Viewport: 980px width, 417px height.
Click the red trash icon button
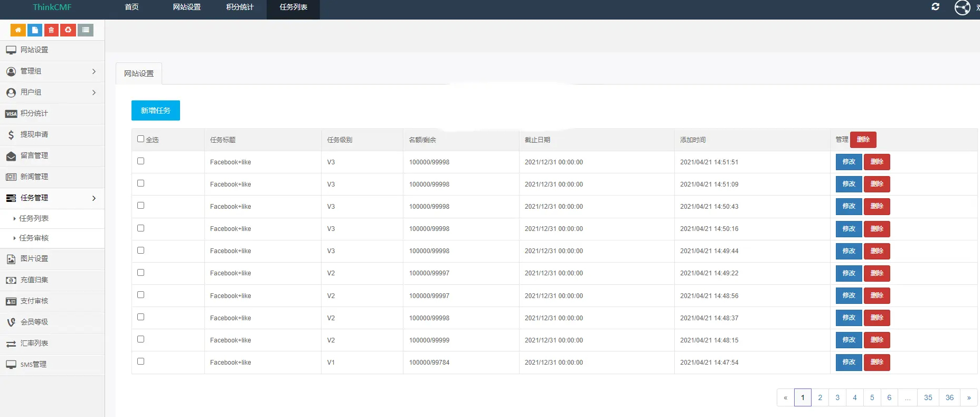pos(51,30)
